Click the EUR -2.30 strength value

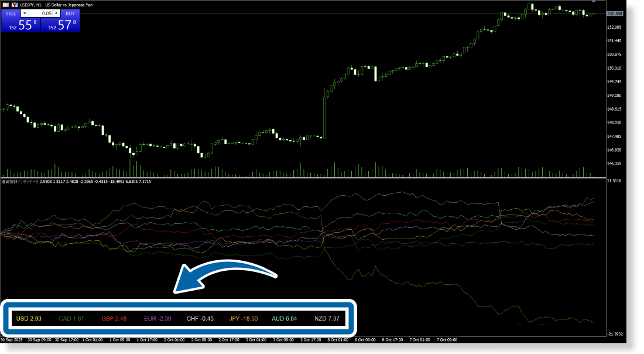pyautogui.click(x=157, y=319)
